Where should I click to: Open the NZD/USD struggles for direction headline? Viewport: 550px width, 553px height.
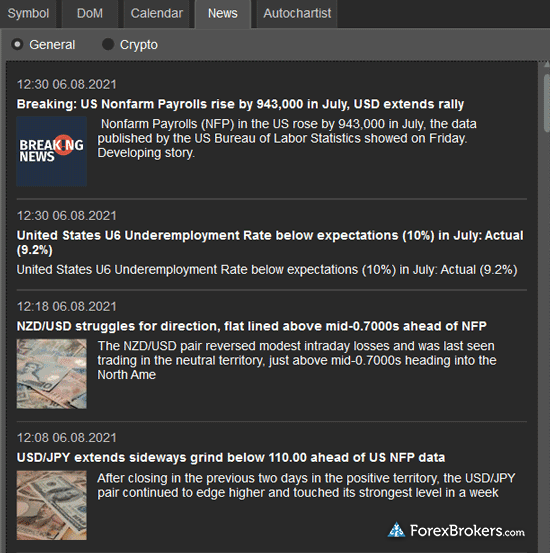(252, 326)
